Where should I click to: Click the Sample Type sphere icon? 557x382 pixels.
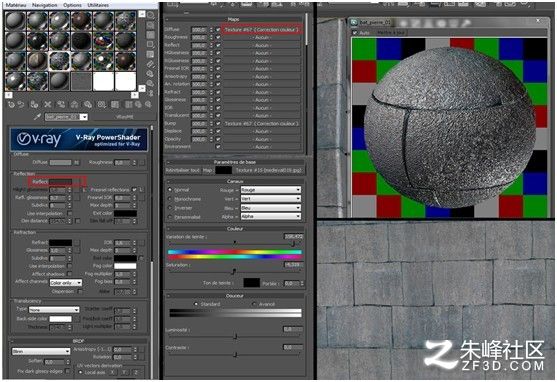[151, 15]
